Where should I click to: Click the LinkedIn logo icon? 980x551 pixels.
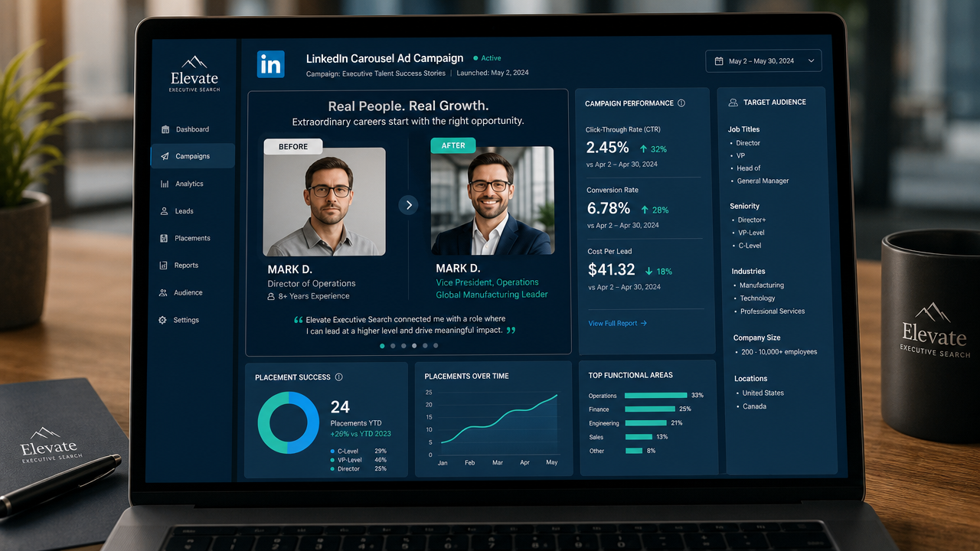pyautogui.click(x=270, y=64)
